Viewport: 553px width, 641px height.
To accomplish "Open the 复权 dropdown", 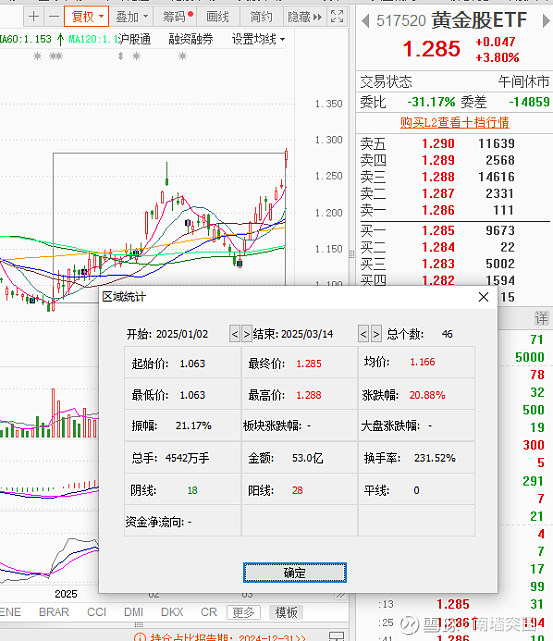I will pyautogui.click(x=87, y=17).
